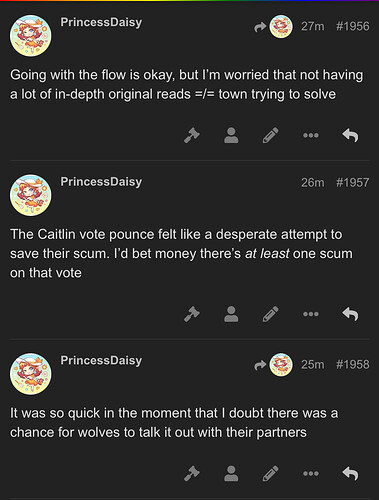This screenshot has width=379, height=500.
Task: Reply to post #1956 using the arrow
Action: point(350,135)
